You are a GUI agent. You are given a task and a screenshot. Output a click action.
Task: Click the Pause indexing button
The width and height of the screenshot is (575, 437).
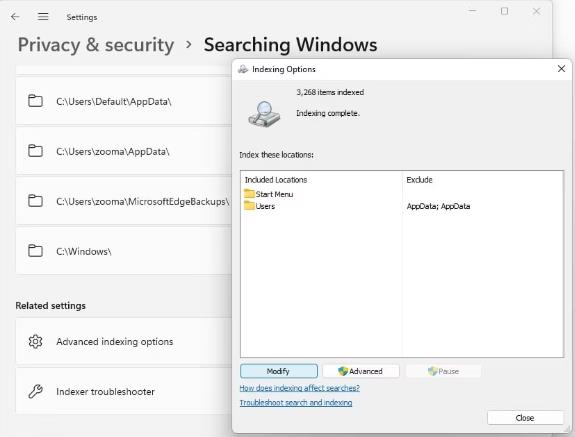coord(443,371)
